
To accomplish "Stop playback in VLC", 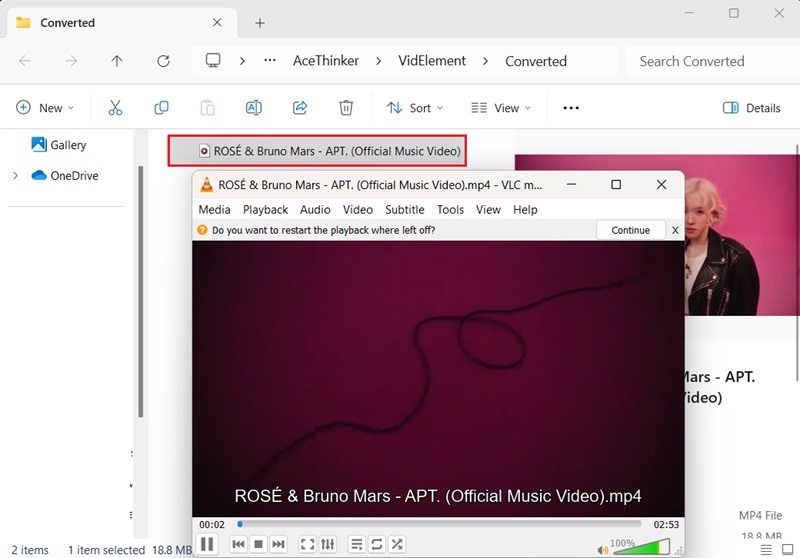I will click(x=259, y=544).
